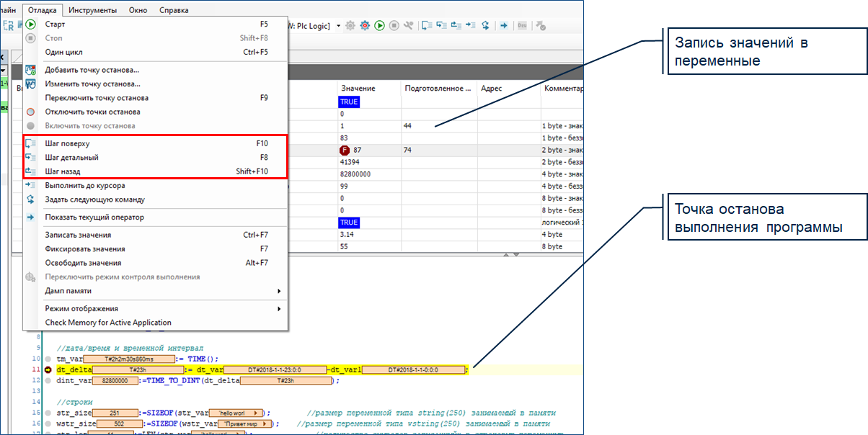Click the grey Stop icon in the toolbar
The image size is (868, 435).
pos(394,26)
